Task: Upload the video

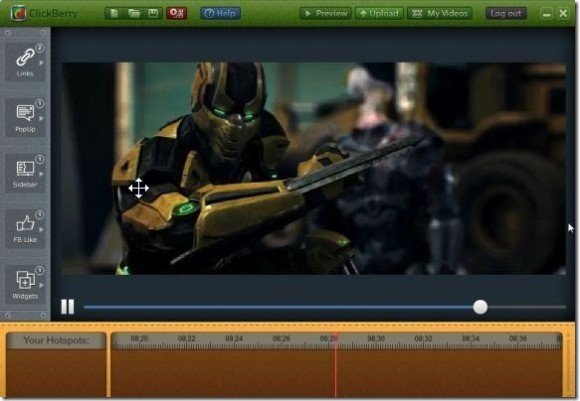Action: pos(379,14)
